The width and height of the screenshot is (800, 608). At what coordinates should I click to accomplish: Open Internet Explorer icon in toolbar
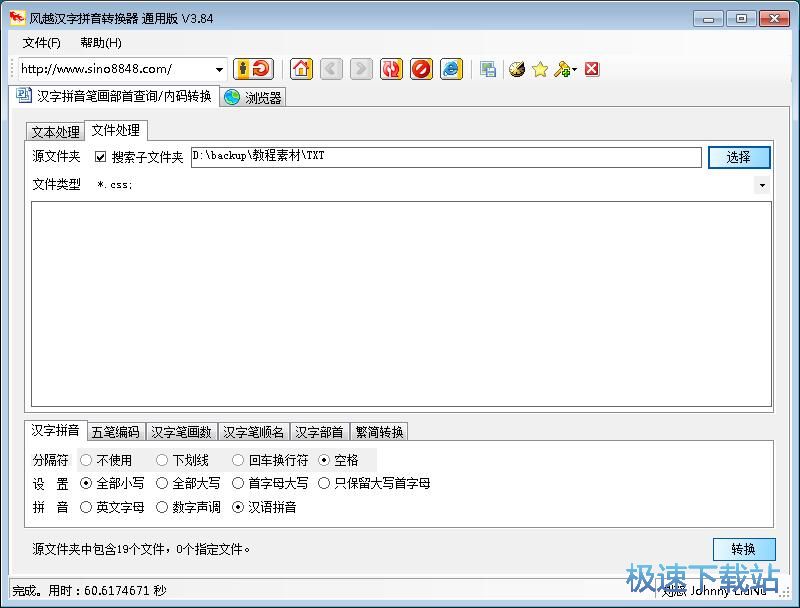451,69
